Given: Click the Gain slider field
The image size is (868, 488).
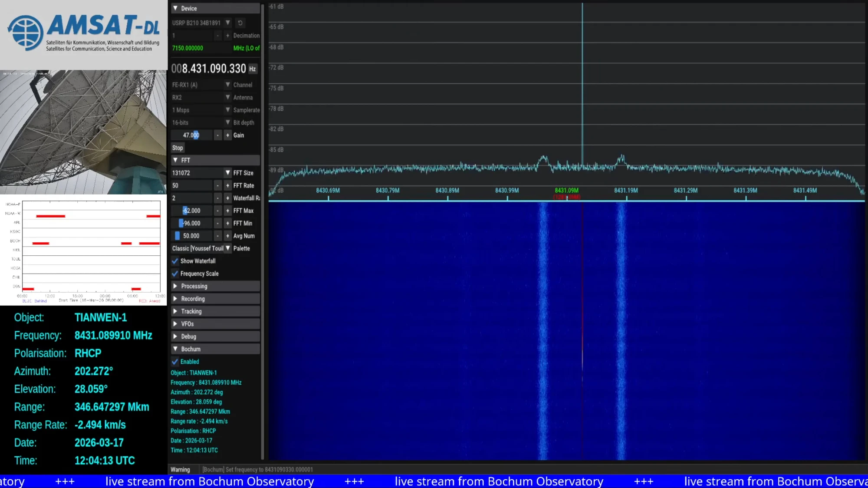Looking at the screenshot, I should pyautogui.click(x=191, y=135).
